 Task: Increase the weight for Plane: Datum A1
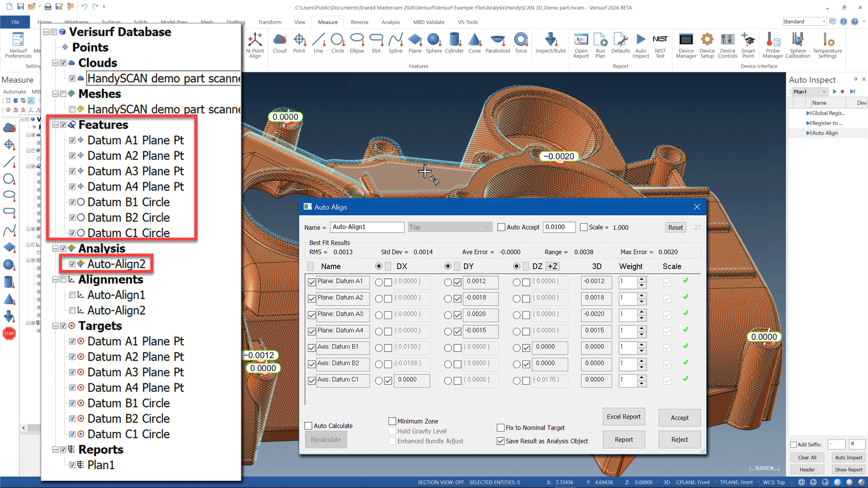pyautogui.click(x=642, y=279)
